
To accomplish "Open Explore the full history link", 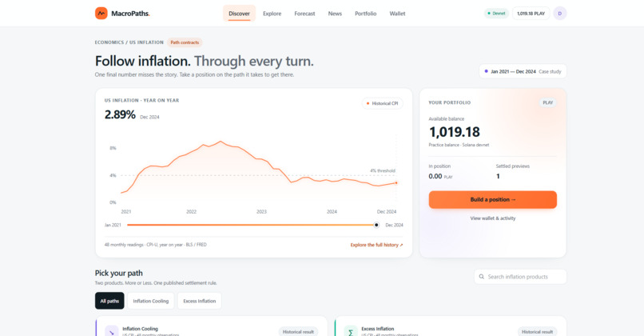I will point(376,245).
